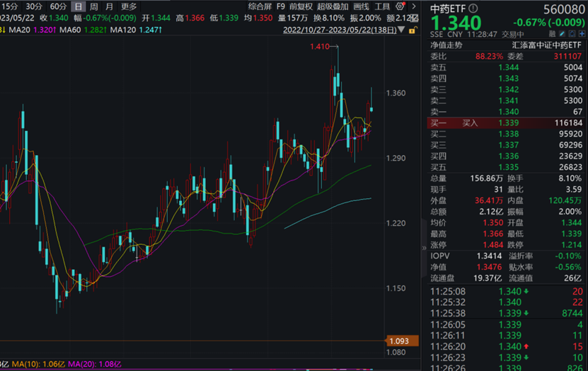Click the 总量 value 156.86万

coord(486,178)
